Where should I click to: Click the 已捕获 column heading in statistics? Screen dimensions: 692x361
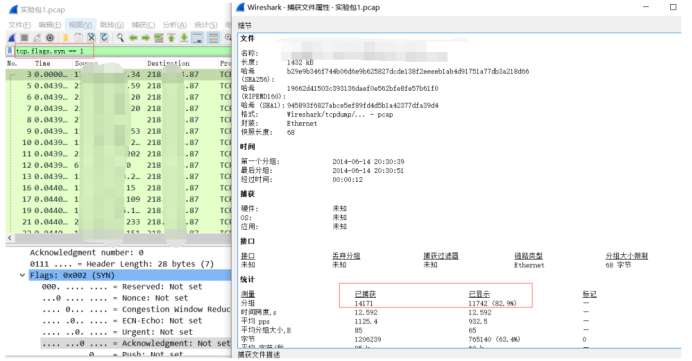(365, 294)
